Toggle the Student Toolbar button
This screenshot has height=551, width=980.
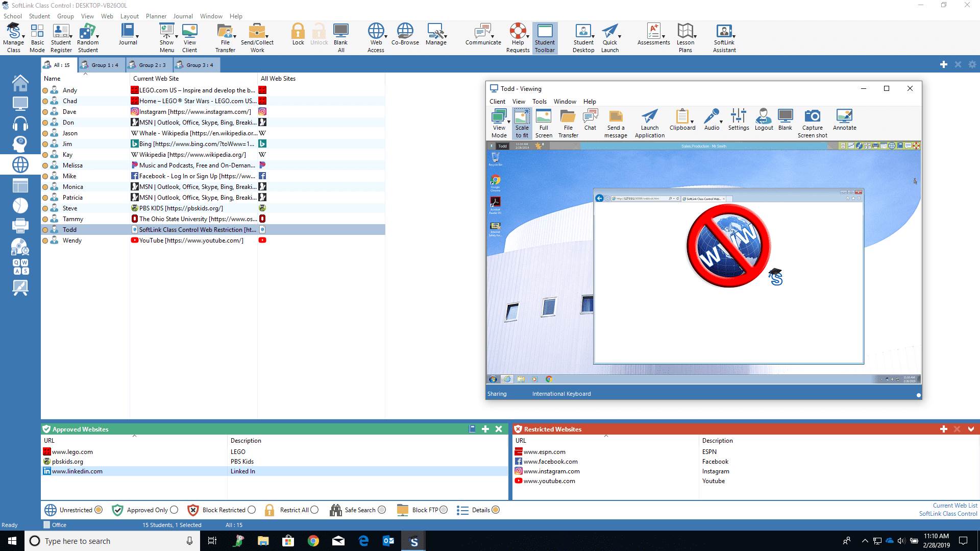545,38
